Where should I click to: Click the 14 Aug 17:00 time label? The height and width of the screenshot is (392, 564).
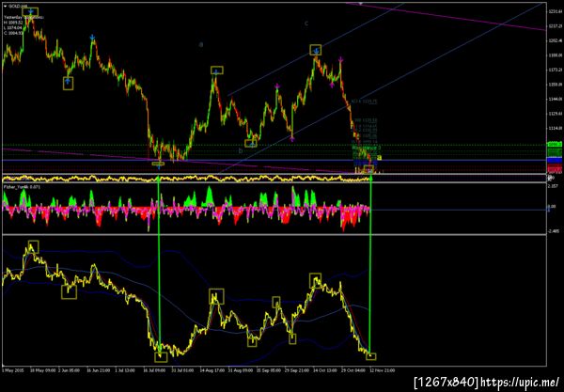click(211, 370)
